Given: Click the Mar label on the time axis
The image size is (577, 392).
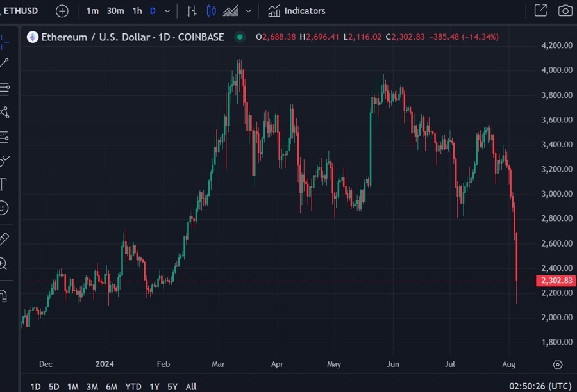Looking at the screenshot, I should click(218, 364).
